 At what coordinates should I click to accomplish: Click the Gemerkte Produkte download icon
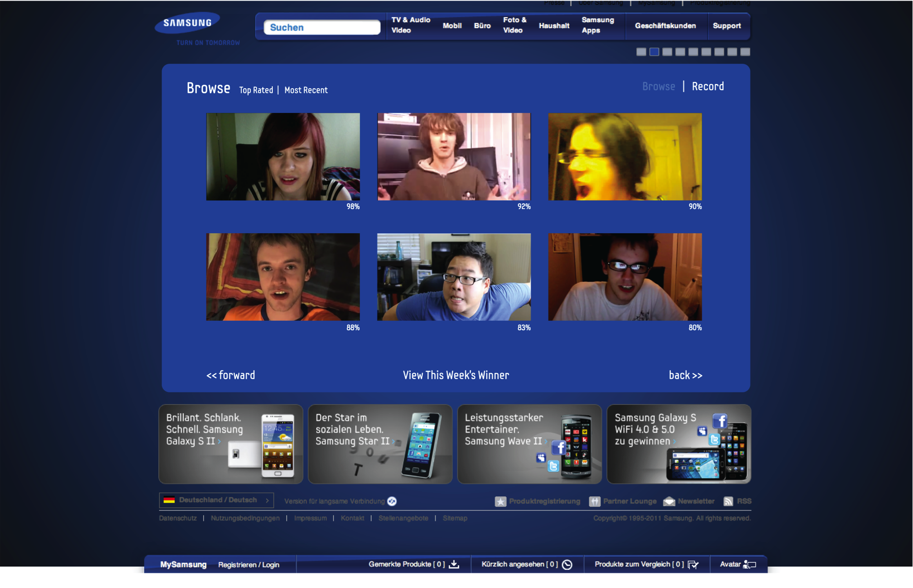[x=454, y=564]
